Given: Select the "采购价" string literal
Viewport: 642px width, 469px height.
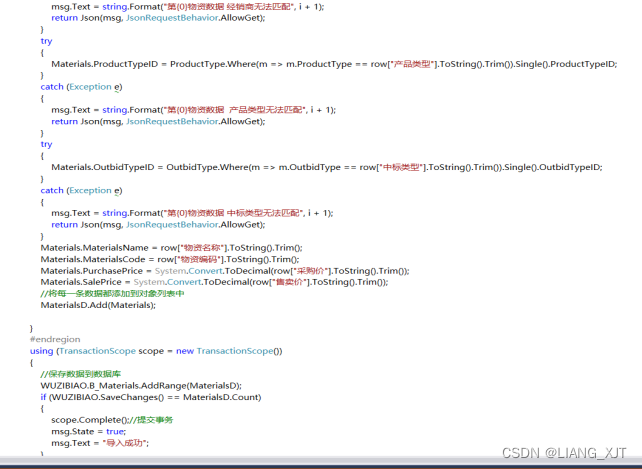Looking at the screenshot, I should [313, 271].
